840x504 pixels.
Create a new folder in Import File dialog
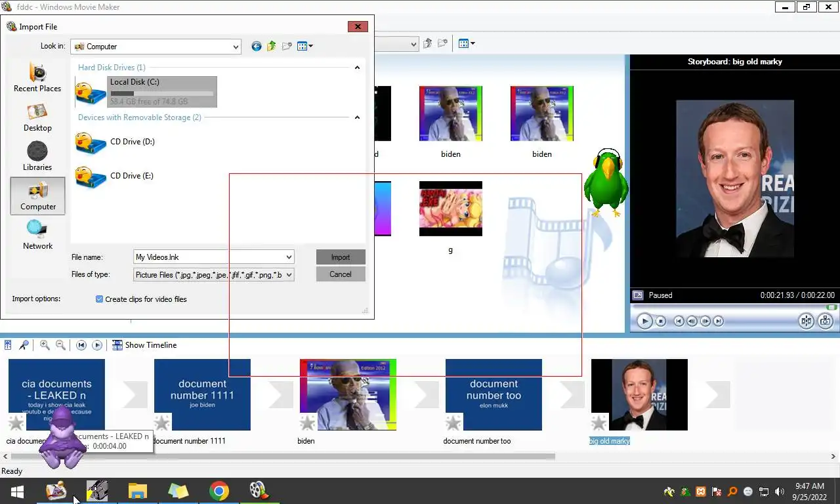[287, 47]
